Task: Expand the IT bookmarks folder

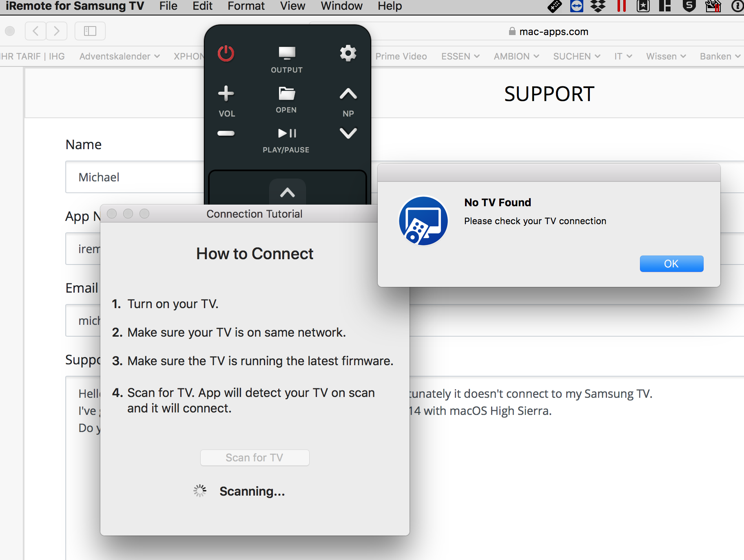Action: [623, 56]
